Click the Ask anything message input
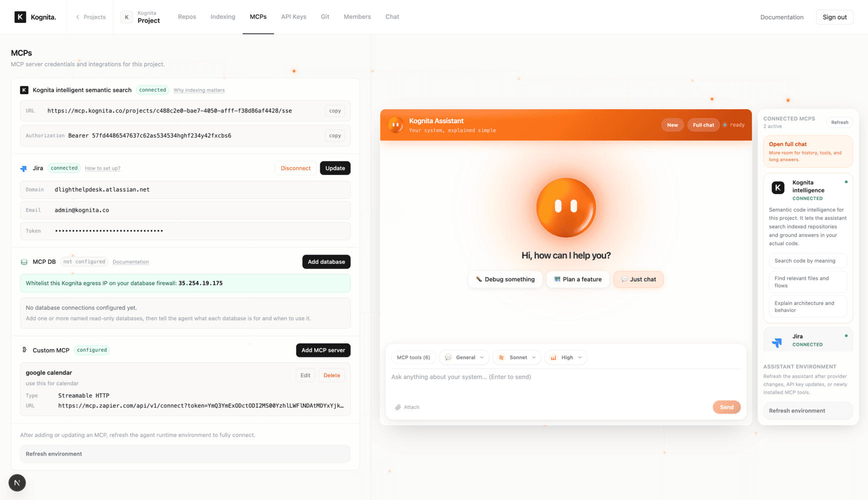The image size is (868, 500). (566, 383)
